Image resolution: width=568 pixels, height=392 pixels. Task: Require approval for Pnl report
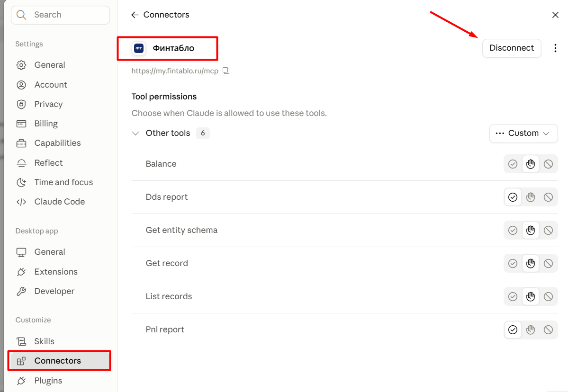point(530,330)
